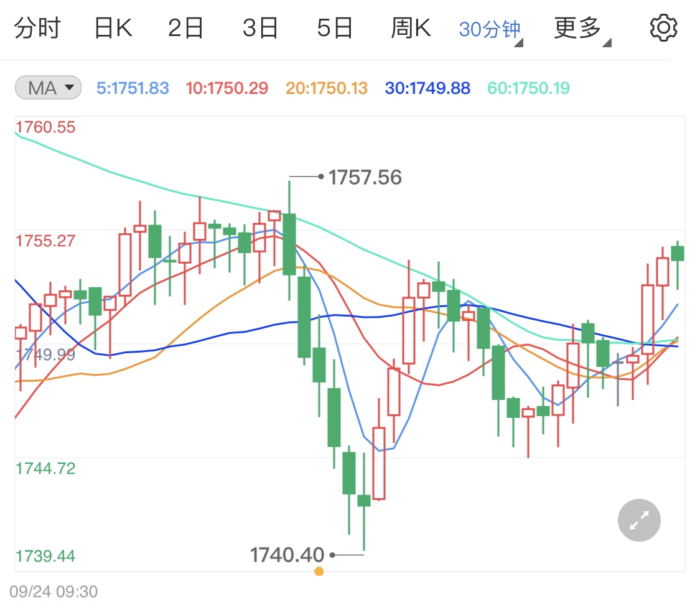The image size is (700, 602).
Task: Click the MA30 value 30:1749.88
Action: [427, 88]
